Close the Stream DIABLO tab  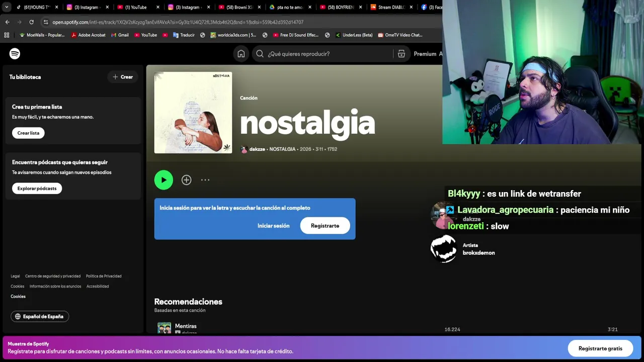[411, 7]
